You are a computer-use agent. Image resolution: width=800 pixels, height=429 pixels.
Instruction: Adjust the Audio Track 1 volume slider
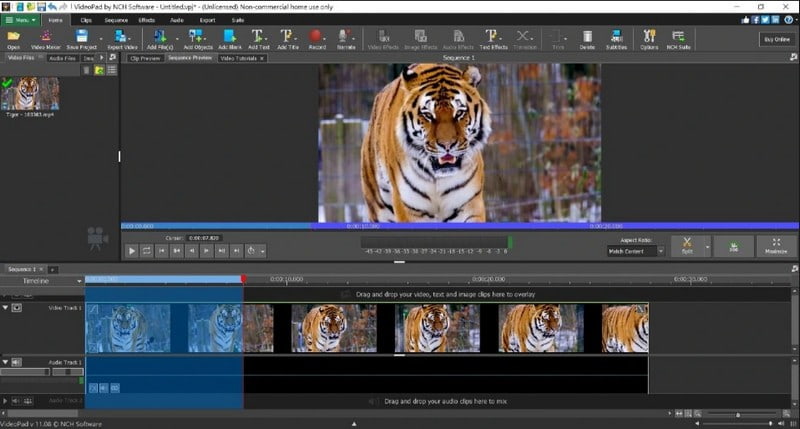pyautogui.click(x=26, y=372)
